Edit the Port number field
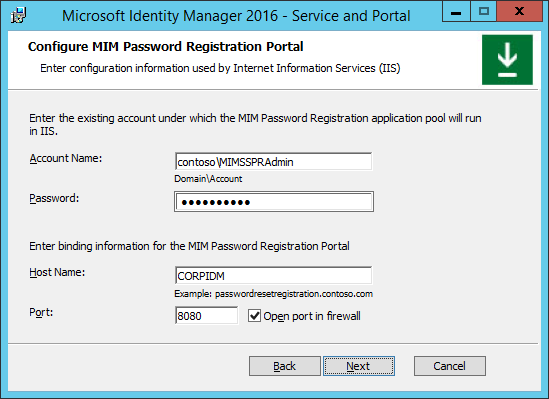This screenshot has width=549, height=399. pyautogui.click(x=207, y=316)
